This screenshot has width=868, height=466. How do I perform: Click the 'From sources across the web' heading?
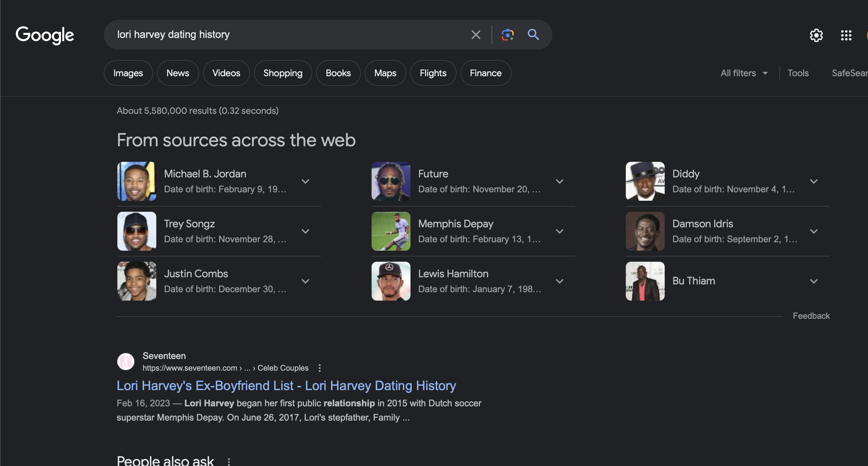(236, 140)
